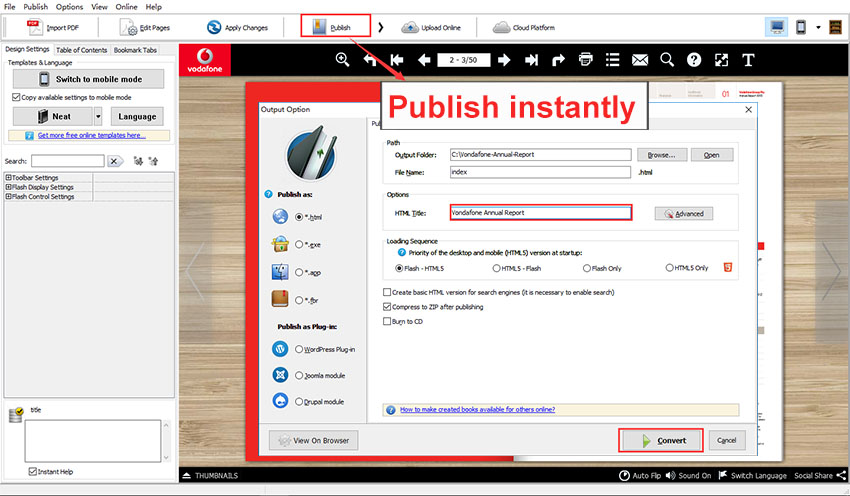
Task: Toggle Compress to ZIP after publishing
Action: click(387, 307)
